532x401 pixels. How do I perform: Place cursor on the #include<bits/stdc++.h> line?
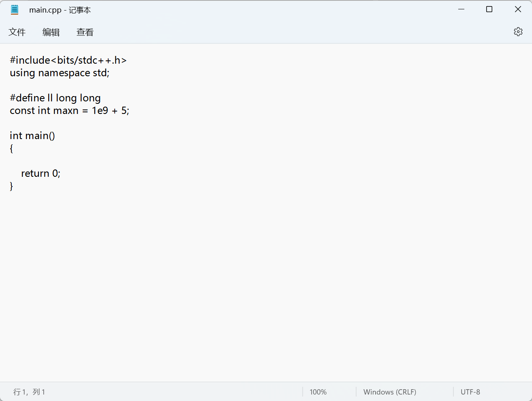[x=68, y=60]
